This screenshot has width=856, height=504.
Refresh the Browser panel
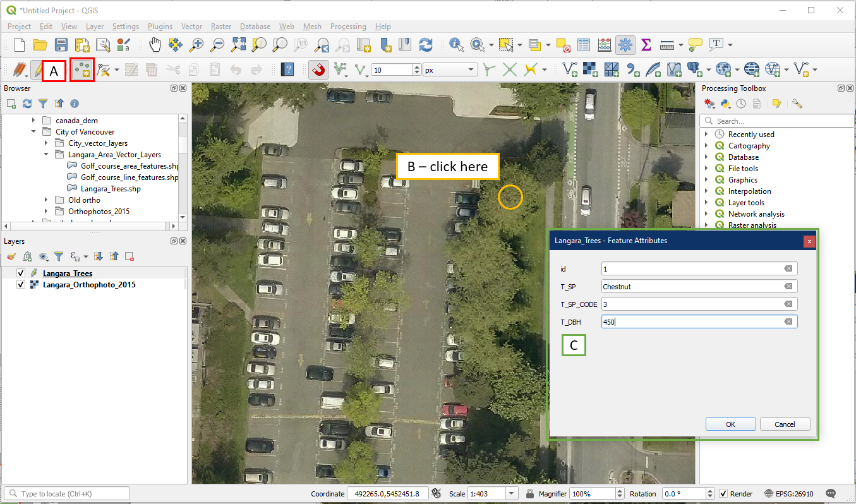pos(27,104)
